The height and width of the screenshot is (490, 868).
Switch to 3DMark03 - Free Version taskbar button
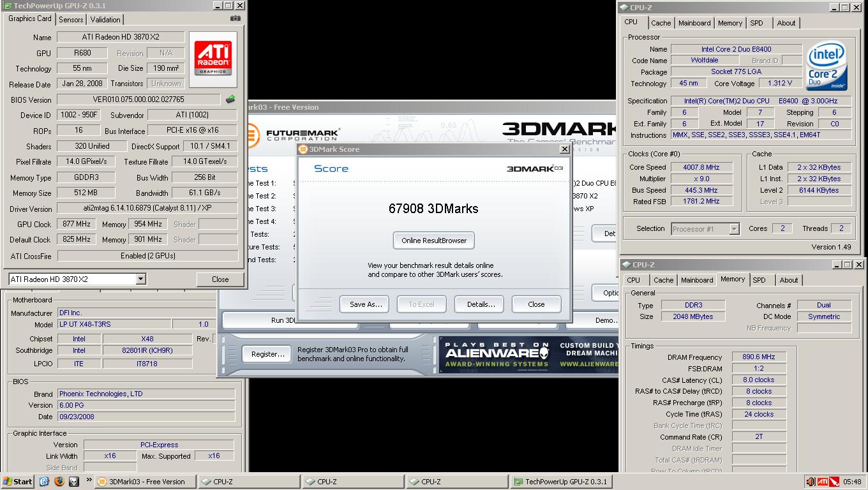(x=146, y=482)
